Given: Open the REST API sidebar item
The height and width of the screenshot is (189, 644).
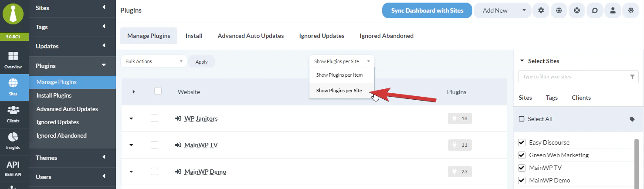Looking at the screenshot, I should click(x=13, y=168).
